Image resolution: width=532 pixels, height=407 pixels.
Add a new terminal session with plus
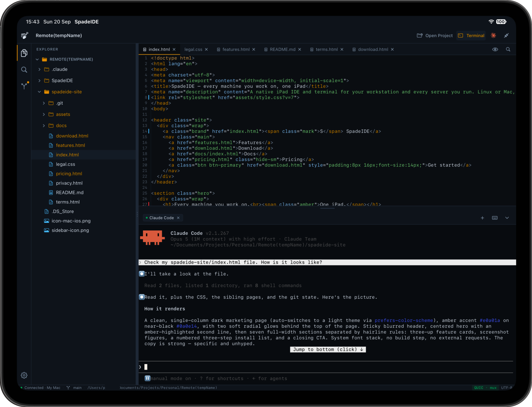482,218
